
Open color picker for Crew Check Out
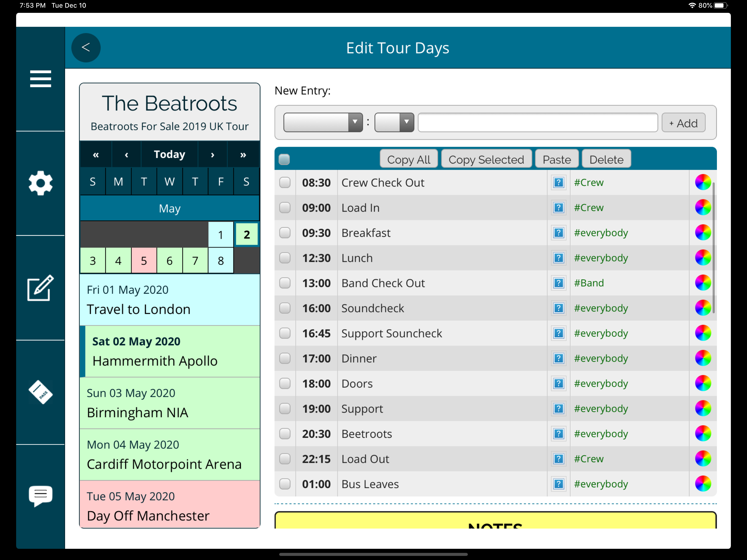tap(703, 182)
